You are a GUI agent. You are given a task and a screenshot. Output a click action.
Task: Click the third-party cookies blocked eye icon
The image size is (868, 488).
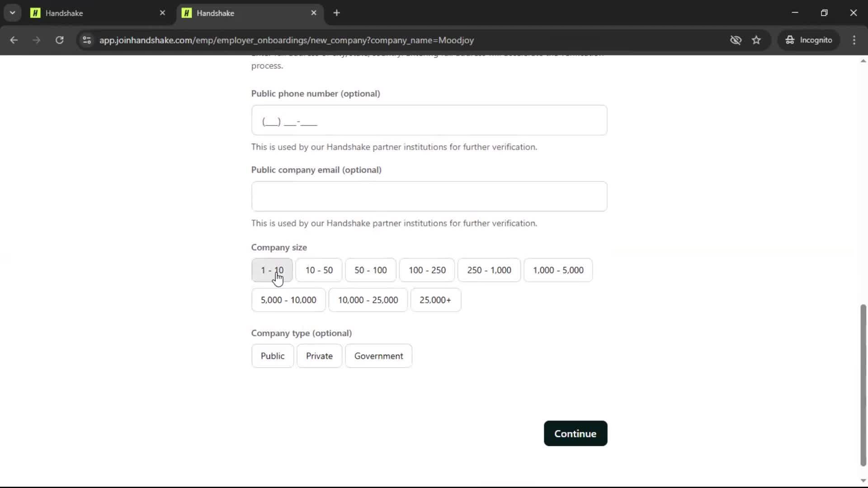pos(736,40)
